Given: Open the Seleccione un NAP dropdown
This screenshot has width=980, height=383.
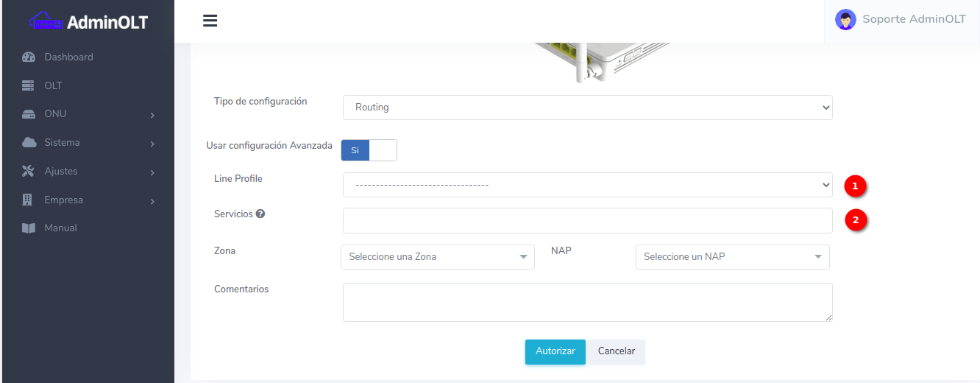Looking at the screenshot, I should click(x=732, y=257).
